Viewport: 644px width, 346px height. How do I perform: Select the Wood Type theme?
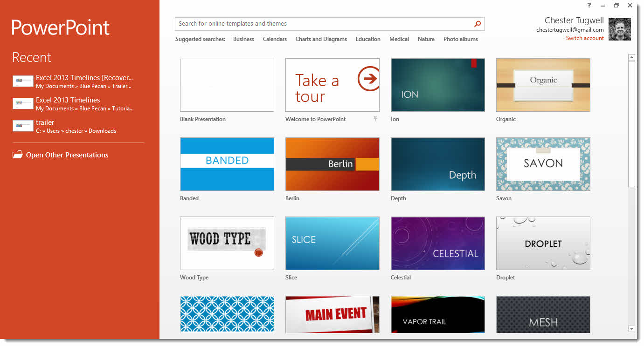click(x=227, y=243)
